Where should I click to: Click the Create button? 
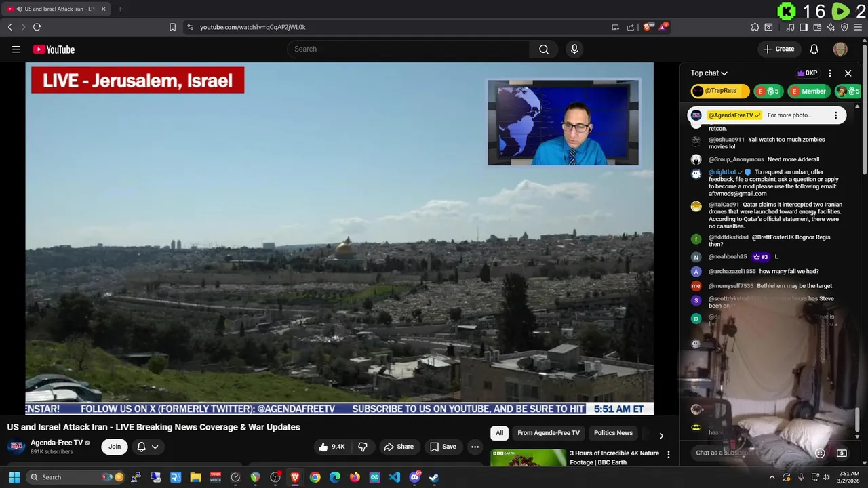click(x=778, y=49)
